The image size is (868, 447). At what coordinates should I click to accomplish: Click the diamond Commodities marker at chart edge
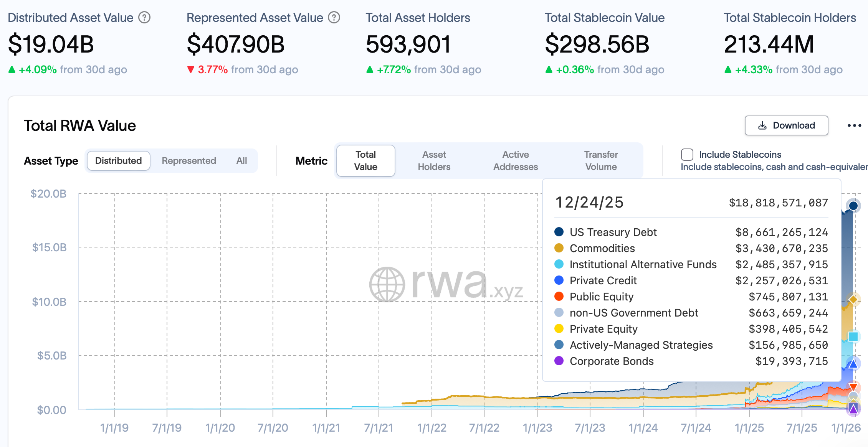pos(854,299)
